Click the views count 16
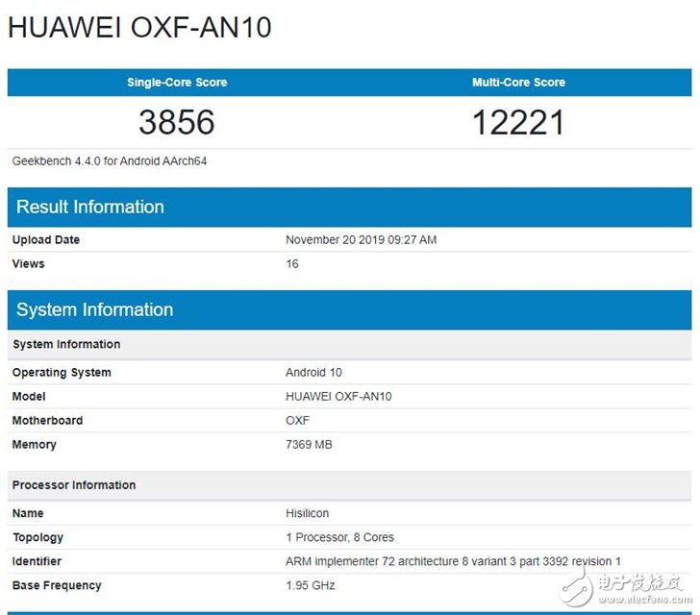This screenshot has width=700, height=615. point(292,263)
